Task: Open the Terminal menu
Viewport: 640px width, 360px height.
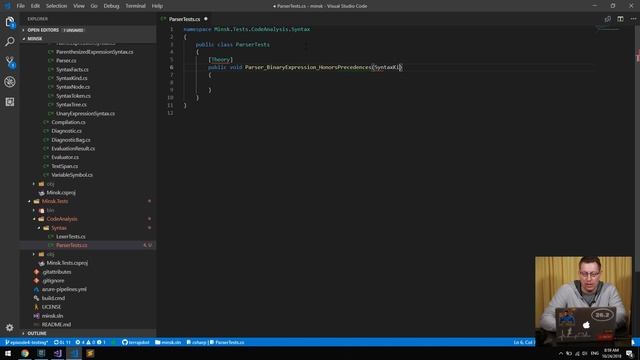Action: tap(136, 6)
